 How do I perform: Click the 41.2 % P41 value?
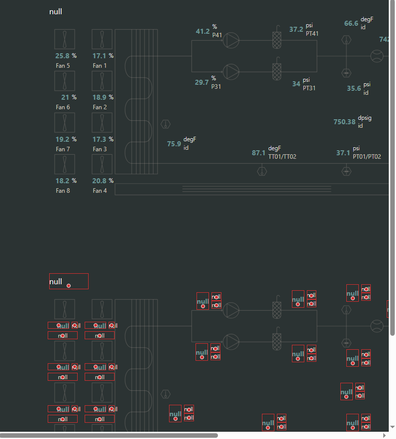pyautogui.click(x=203, y=32)
